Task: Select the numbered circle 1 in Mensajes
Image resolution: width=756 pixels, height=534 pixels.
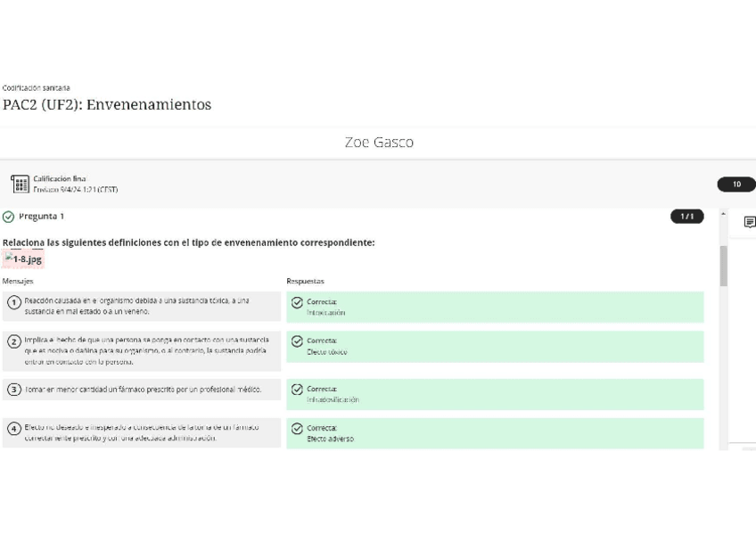Action: pos(14,303)
